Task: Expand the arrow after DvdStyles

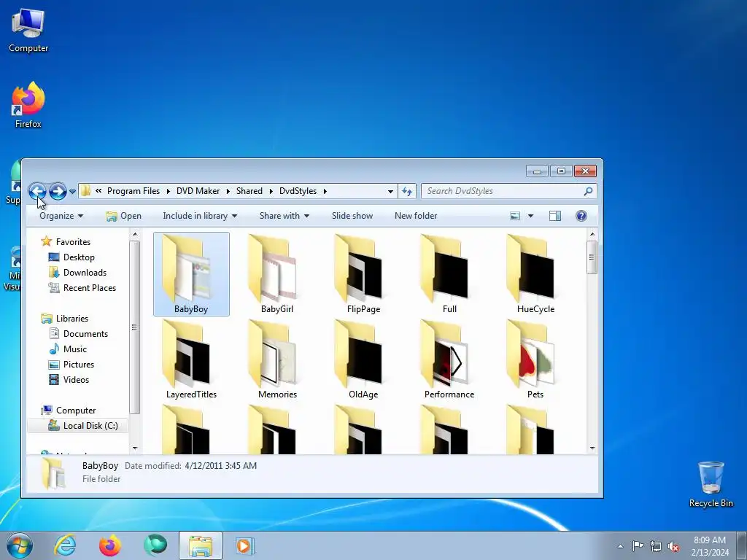Action: coord(325,192)
